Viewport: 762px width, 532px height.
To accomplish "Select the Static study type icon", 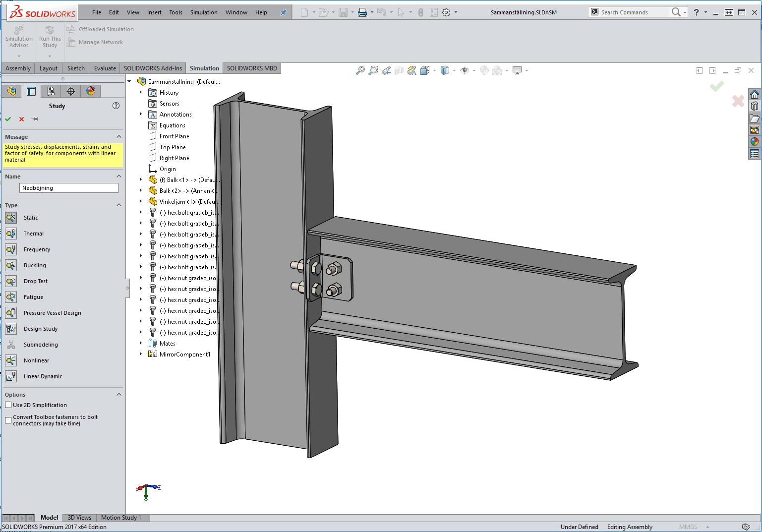I will tap(11, 218).
